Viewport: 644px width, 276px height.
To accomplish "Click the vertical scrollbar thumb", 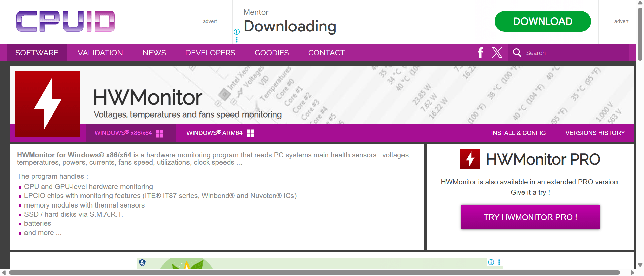I will click(640, 34).
